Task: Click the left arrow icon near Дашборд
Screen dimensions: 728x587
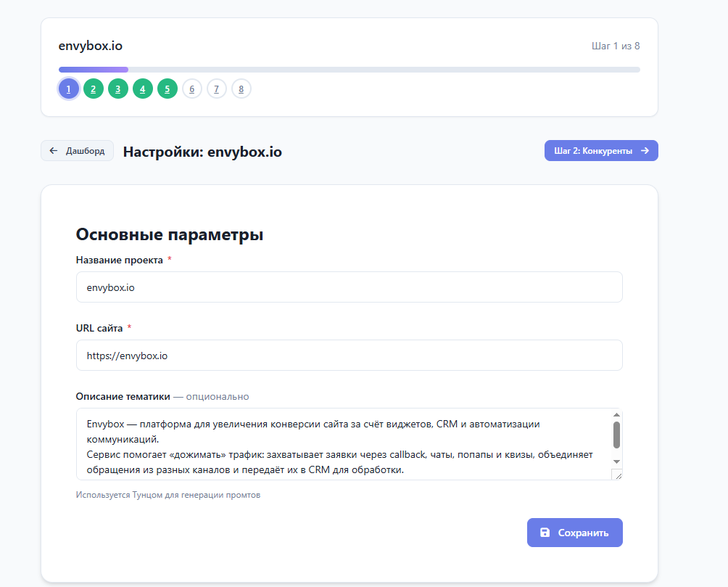Action: pos(54,151)
